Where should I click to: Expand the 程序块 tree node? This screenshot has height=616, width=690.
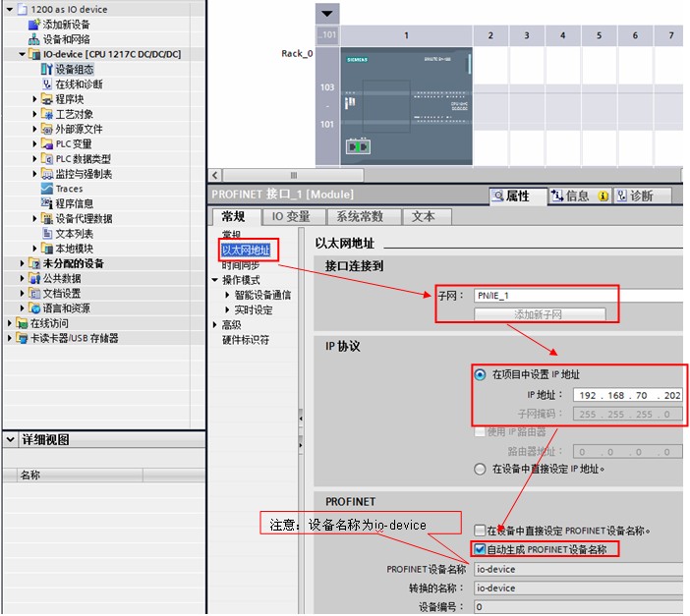[x=34, y=99]
